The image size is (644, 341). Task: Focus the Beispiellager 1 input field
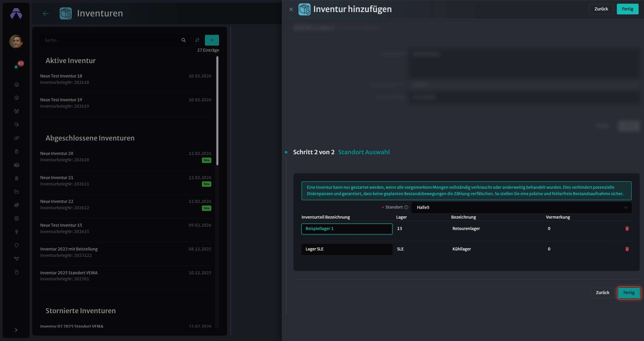[347, 229]
